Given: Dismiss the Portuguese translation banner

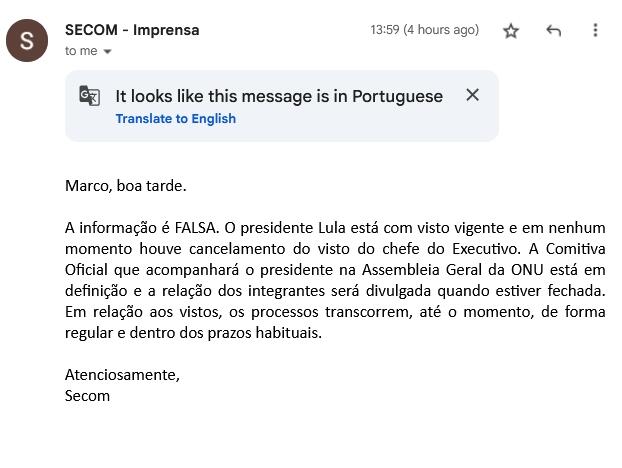Looking at the screenshot, I should tap(472, 95).
